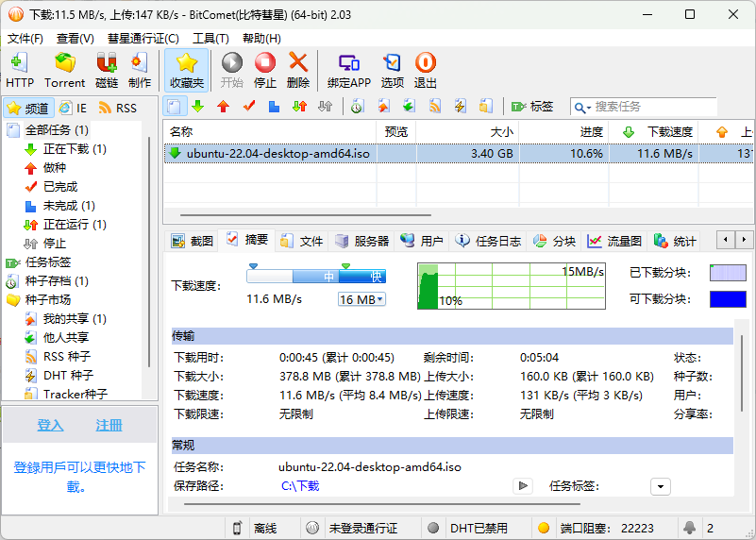Click torrent archive clock icon in filter bar
Viewport: 756px width, 540px height.
pyautogui.click(x=358, y=107)
